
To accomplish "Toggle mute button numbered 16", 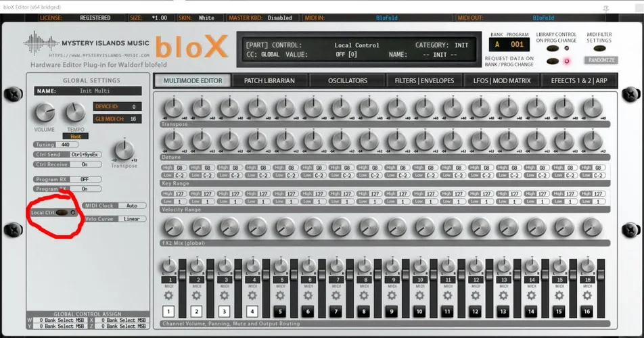I will [587, 312].
